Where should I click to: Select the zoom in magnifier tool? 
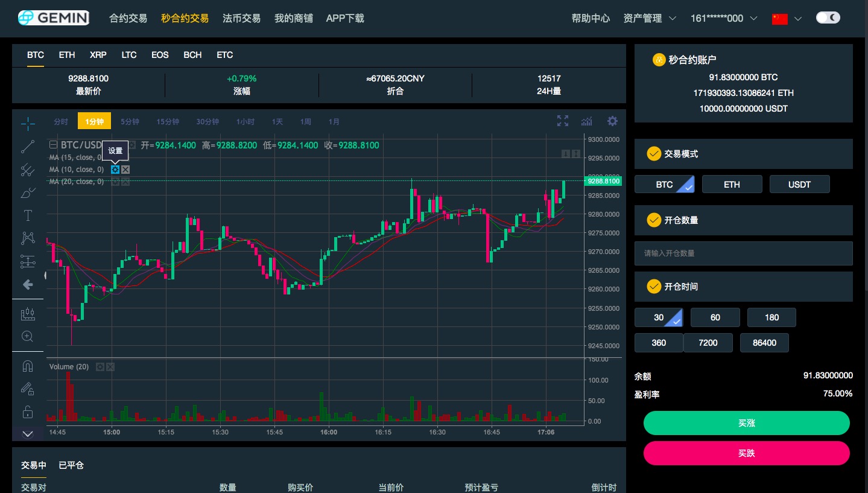coord(28,336)
